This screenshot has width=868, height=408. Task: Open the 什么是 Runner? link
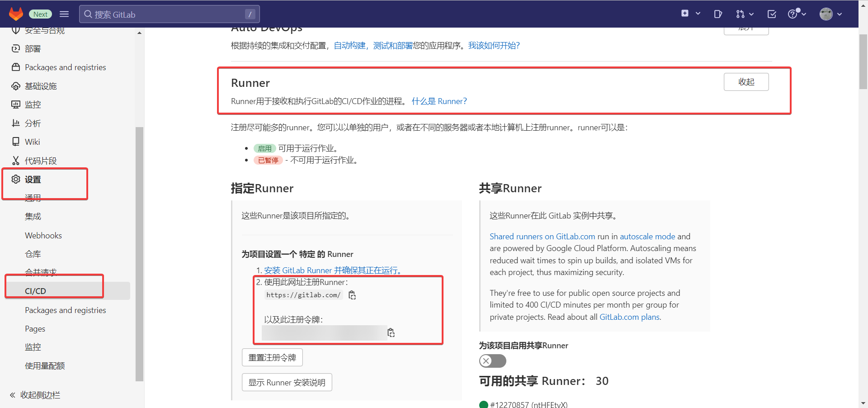click(439, 101)
